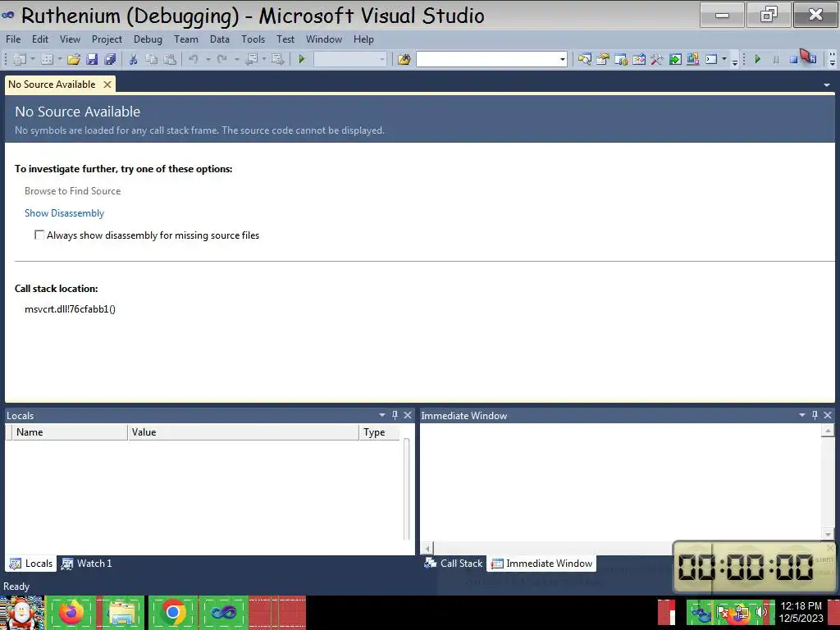
Task: Open the New Project icon's dropdown arrow
Action: click(x=33, y=59)
